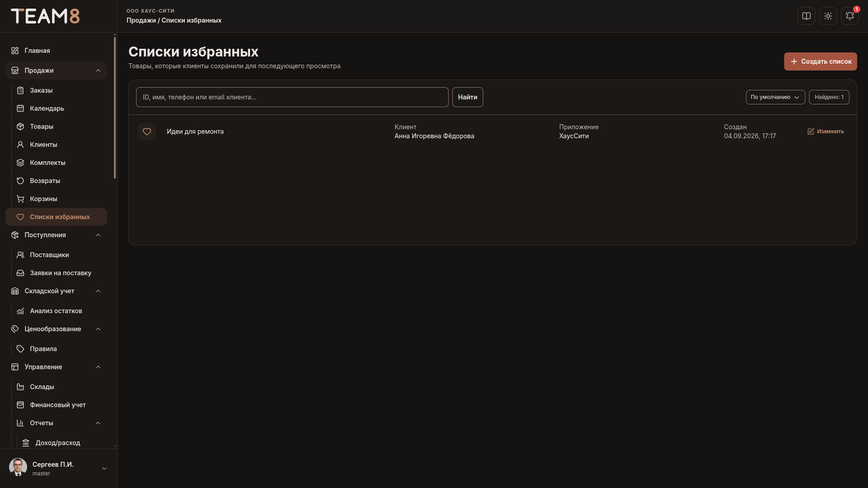
Task: Open Списки избранных menu item
Action: (56, 217)
